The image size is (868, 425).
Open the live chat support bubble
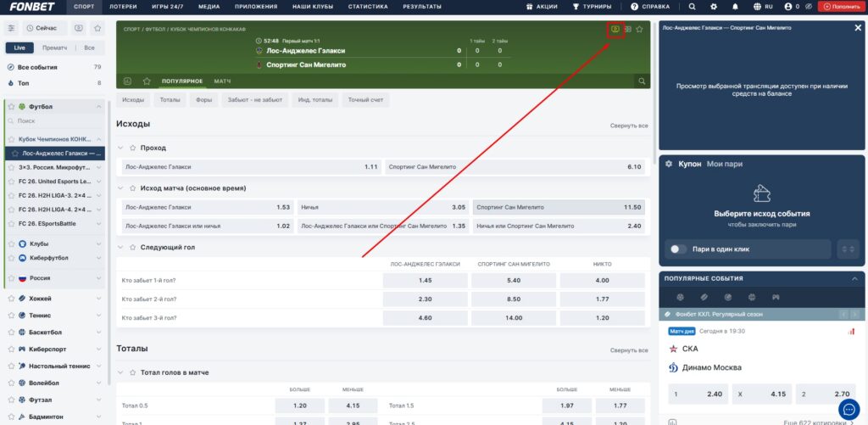(849, 409)
